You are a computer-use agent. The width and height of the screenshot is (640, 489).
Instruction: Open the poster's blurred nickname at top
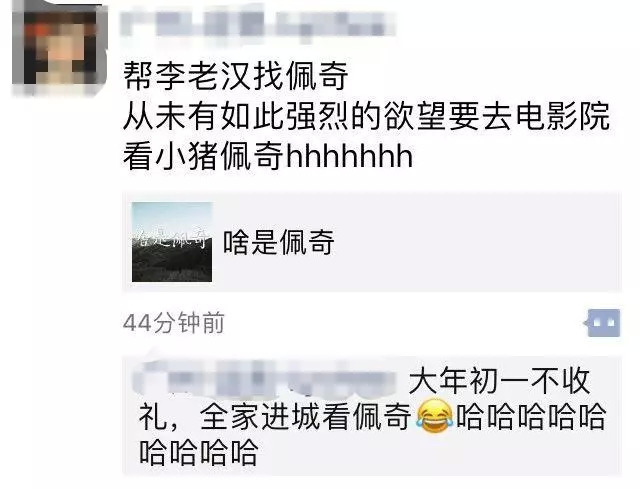(258, 24)
